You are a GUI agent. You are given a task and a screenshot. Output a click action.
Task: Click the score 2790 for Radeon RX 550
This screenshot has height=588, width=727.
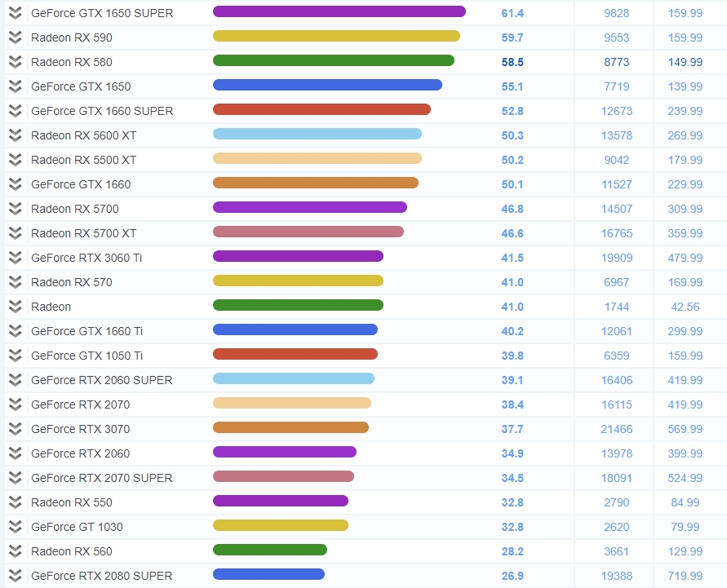pos(617,502)
